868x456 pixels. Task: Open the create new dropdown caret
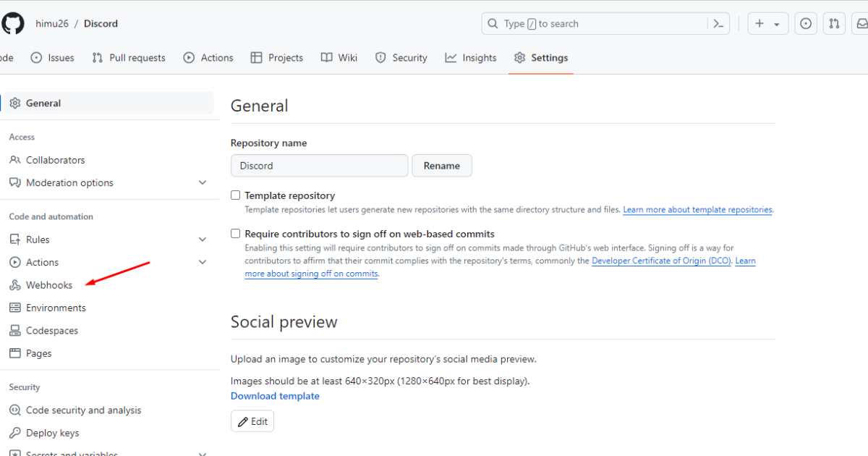tap(777, 24)
